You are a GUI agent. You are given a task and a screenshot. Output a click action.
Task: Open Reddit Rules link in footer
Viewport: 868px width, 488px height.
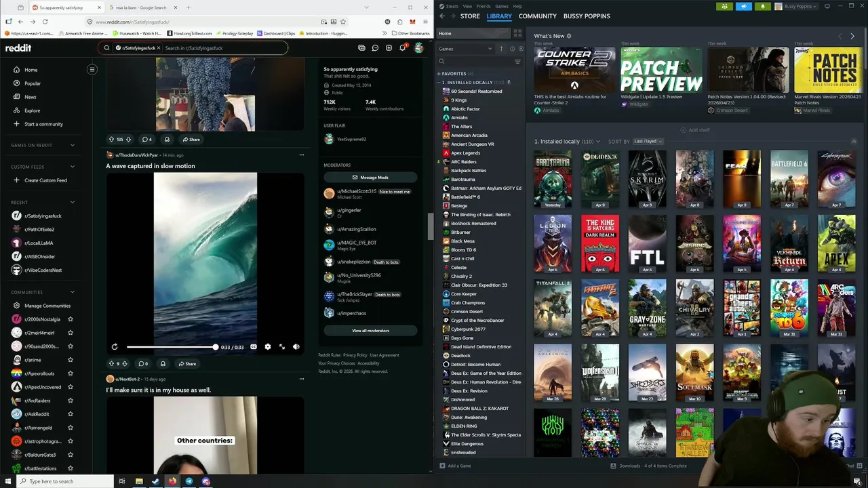tap(330, 355)
